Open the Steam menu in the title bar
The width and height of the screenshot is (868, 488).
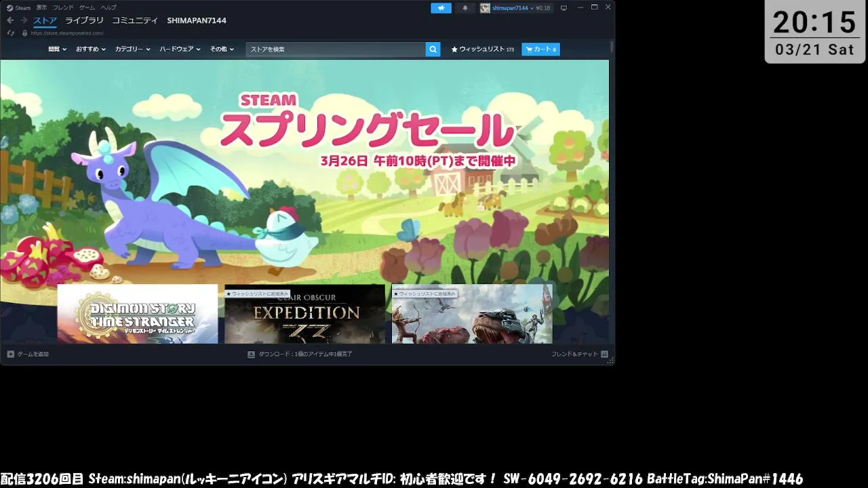coord(18,7)
